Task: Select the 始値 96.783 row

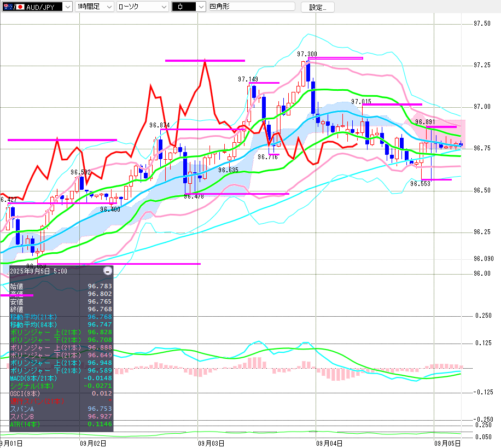Action: [61, 286]
